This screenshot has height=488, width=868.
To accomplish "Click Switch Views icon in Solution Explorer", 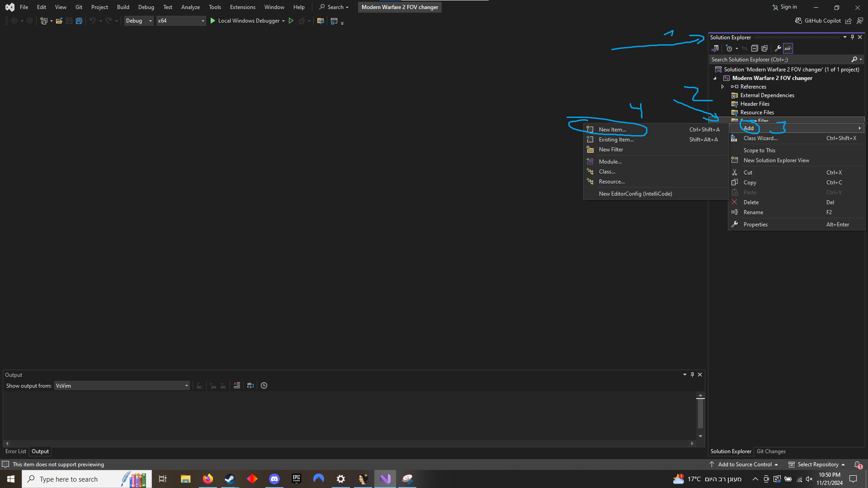I will [x=715, y=48].
